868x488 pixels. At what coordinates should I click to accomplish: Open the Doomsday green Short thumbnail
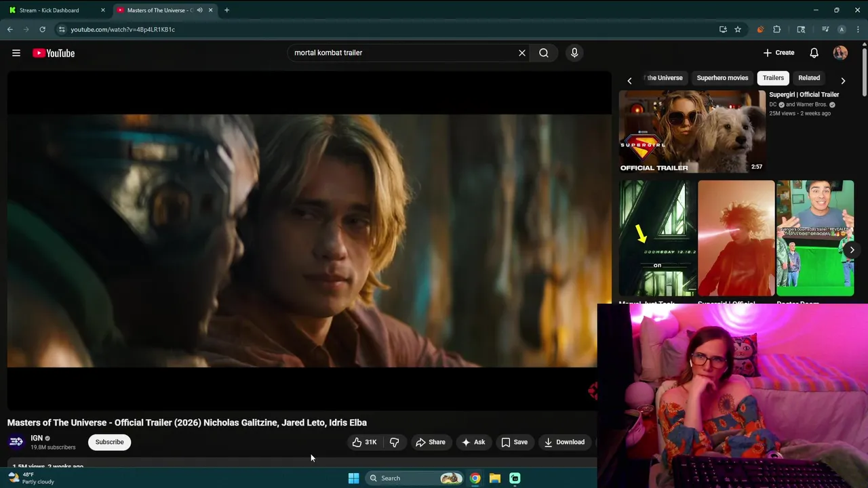coord(657,238)
